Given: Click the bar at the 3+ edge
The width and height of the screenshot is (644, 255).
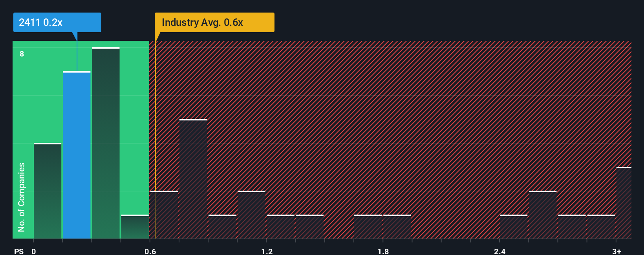Looking at the screenshot, I should pyautogui.click(x=624, y=203).
